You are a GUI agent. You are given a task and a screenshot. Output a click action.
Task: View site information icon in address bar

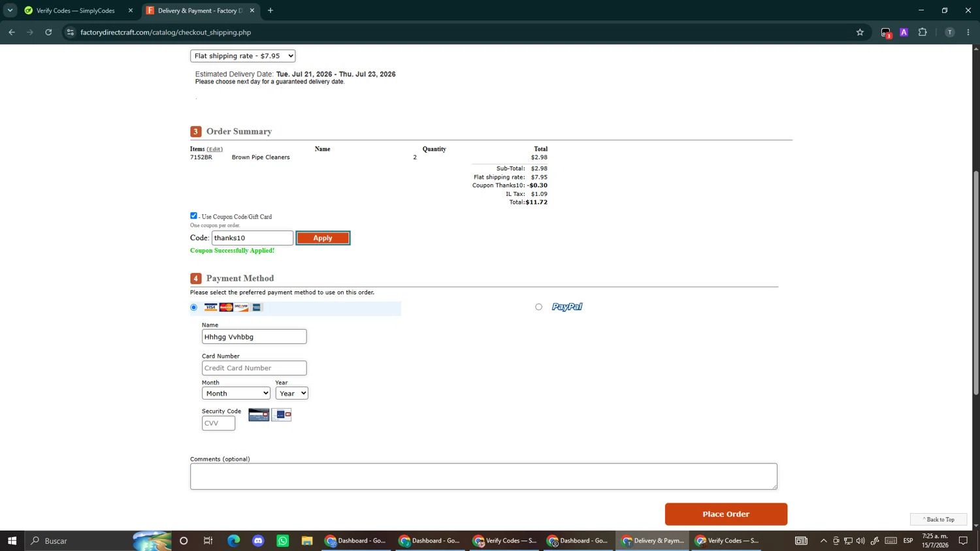[71, 32]
